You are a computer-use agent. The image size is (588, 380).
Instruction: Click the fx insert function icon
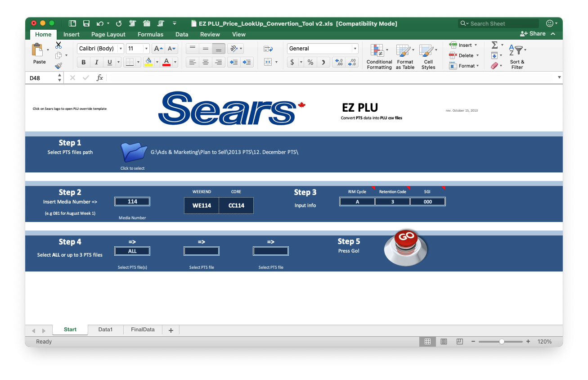click(x=100, y=78)
